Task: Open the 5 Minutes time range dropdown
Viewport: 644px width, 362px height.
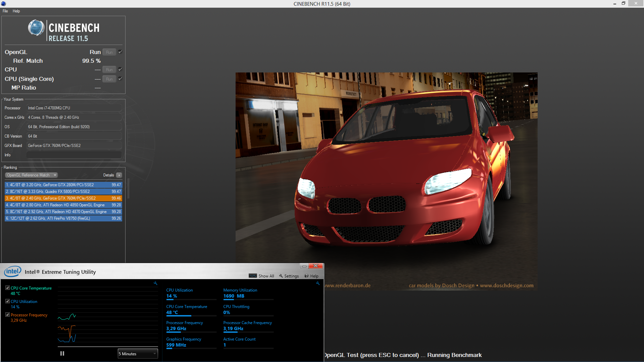Action: (138, 354)
